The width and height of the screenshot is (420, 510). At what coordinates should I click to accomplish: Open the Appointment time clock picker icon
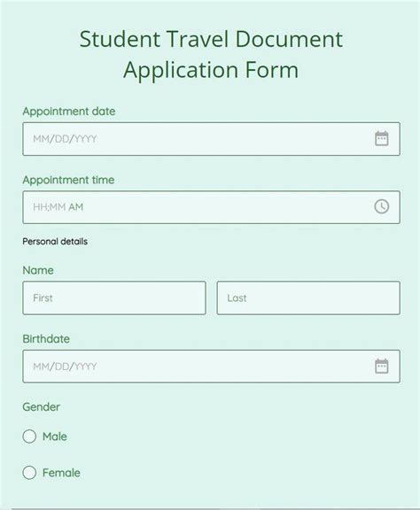pyautogui.click(x=381, y=206)
